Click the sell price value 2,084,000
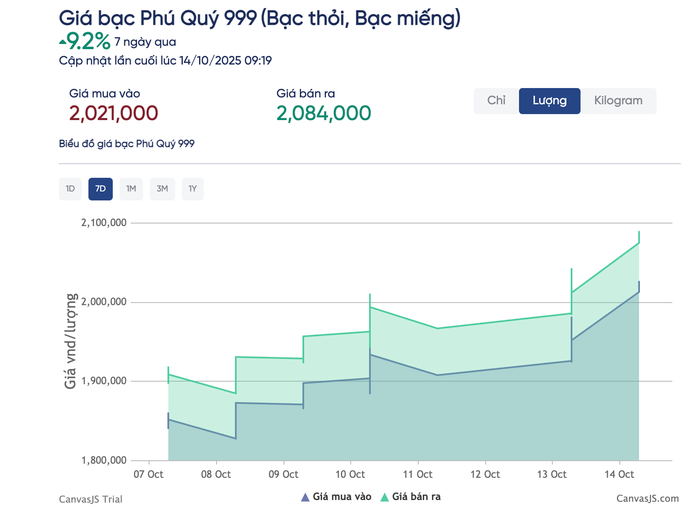The width and height of the screenshot is (698, 512). click(x=323, y=113)
